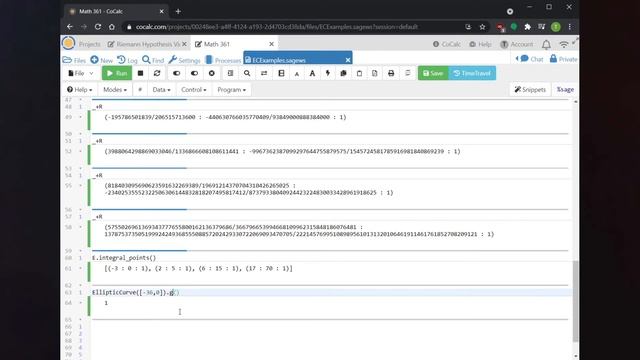Close the ECExamples.sagews file tab
Screen dimensions: 640x360
point(348,60)
